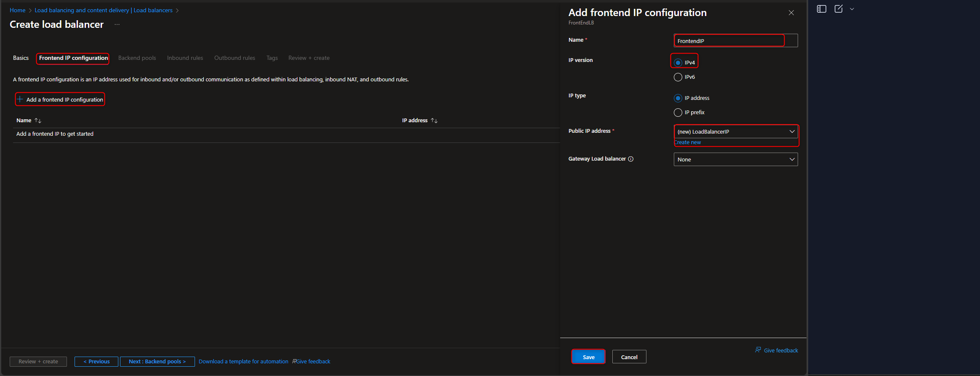Select the Outbound rules tab

point(235,58)
